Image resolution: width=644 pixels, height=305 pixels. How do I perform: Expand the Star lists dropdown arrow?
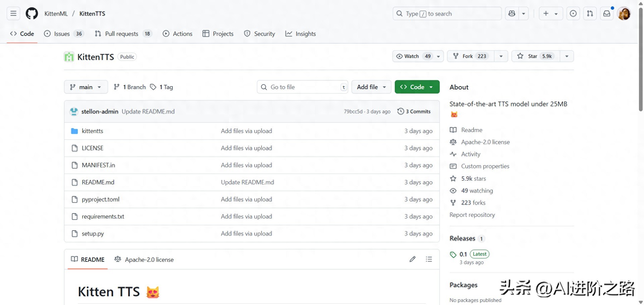point(567,56)
